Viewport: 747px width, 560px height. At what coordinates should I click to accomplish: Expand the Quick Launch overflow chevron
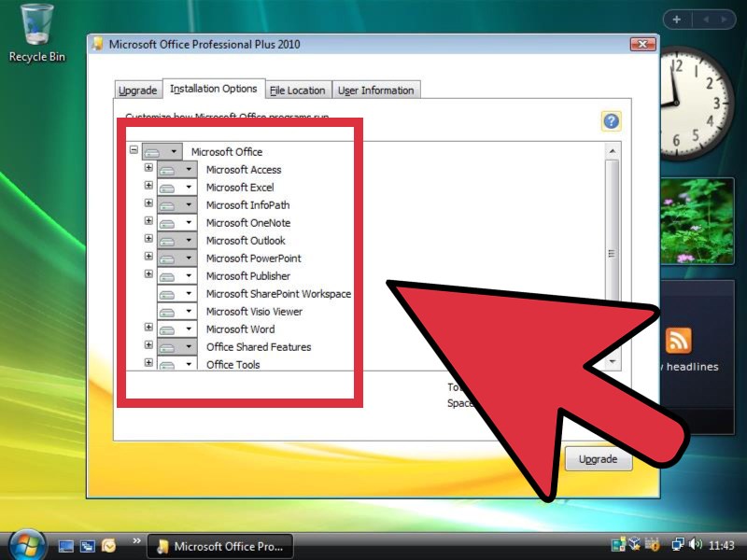(136, 541)
